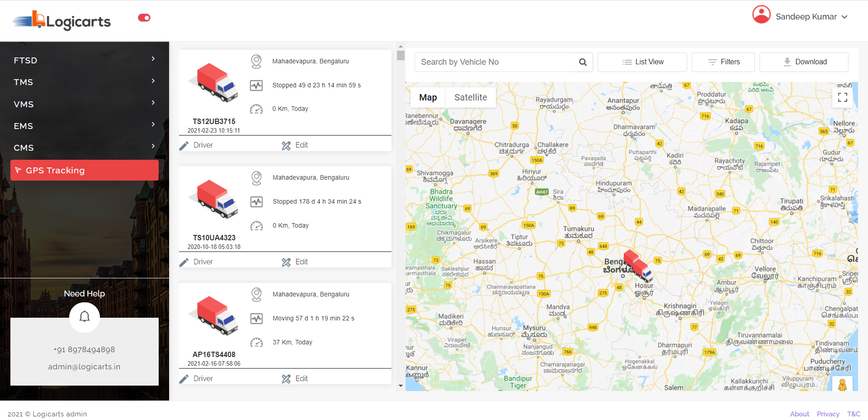
Task: Click the speedometer icon for AP16TS4408
Action: click(x=256, y=343)
